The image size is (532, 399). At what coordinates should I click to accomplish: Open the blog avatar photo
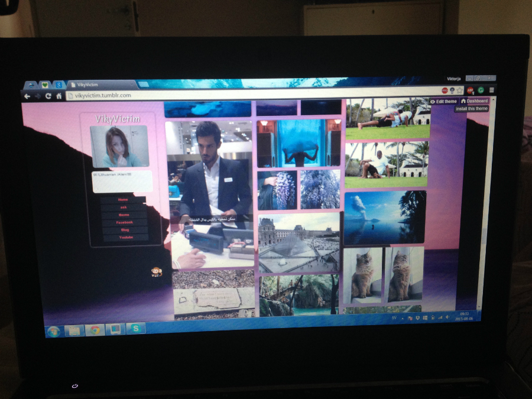point(119,147)
